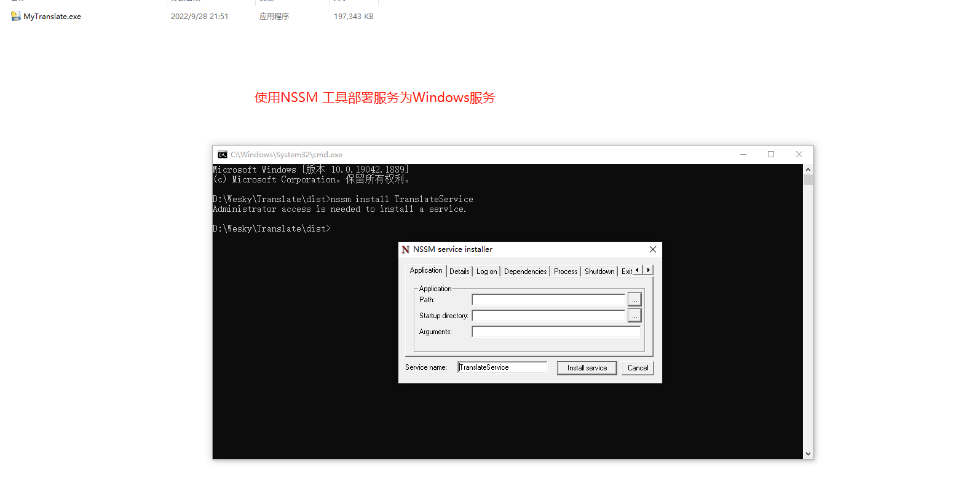
Task: Click the Install service button
Action: 587,368
